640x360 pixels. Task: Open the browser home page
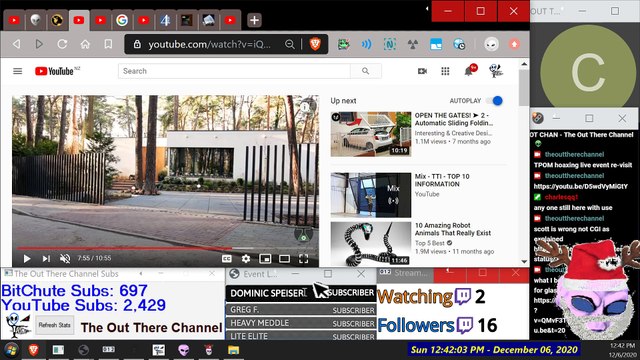85,44
